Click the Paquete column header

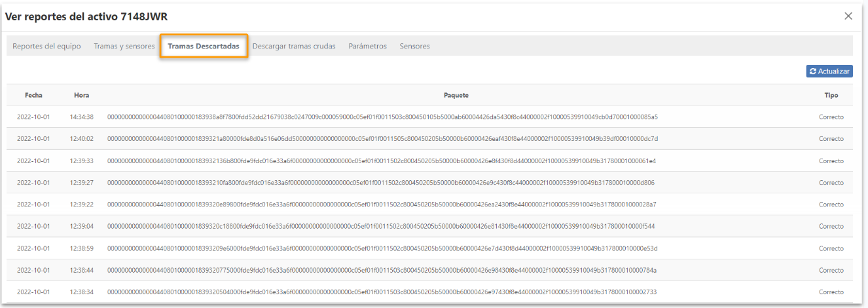pyautogui.click(x=456, y=95)
